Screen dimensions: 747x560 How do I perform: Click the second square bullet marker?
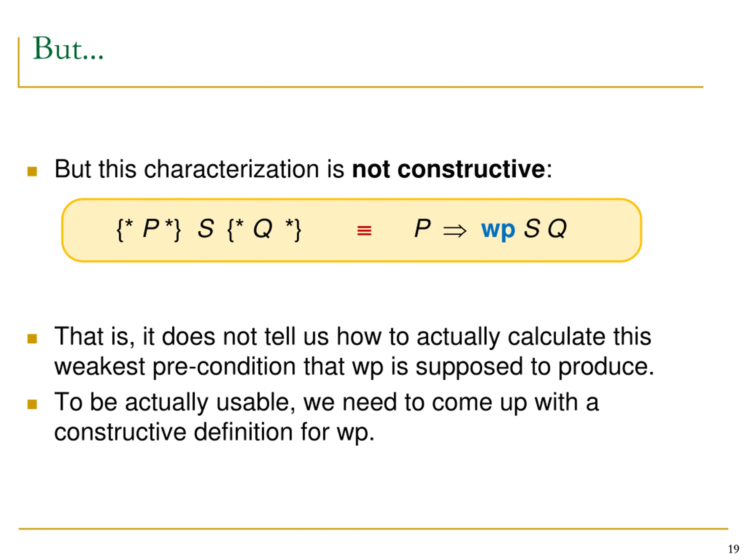pyautogui.click(x=32, y=339)
